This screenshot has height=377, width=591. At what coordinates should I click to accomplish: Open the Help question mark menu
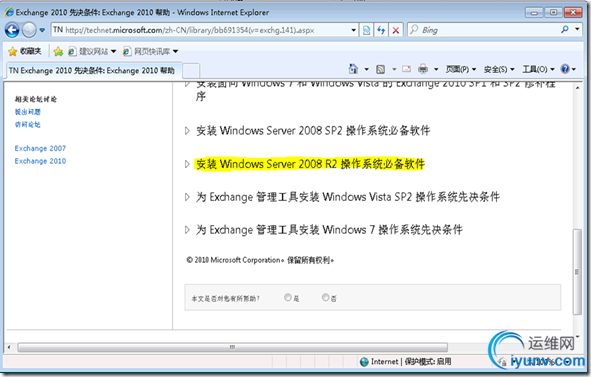(568, 69)
